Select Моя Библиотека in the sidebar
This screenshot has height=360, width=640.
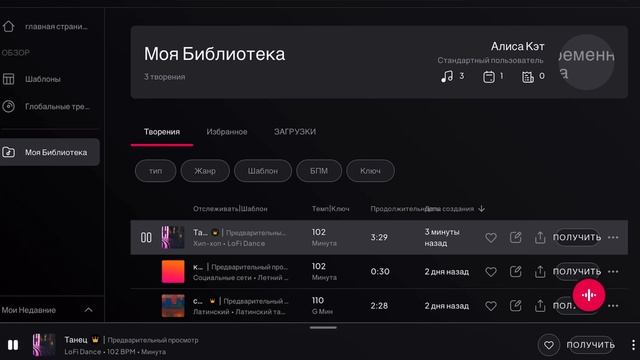[50, 152]
